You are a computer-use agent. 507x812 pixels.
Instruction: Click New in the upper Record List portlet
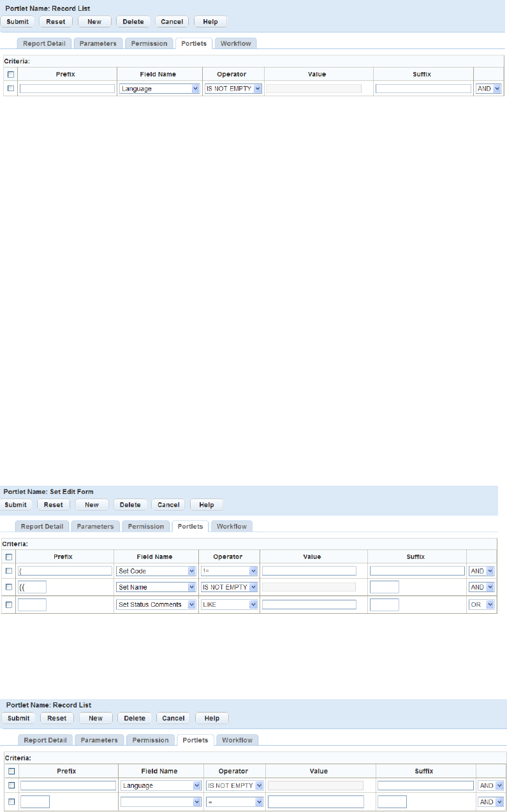point(94,22)
